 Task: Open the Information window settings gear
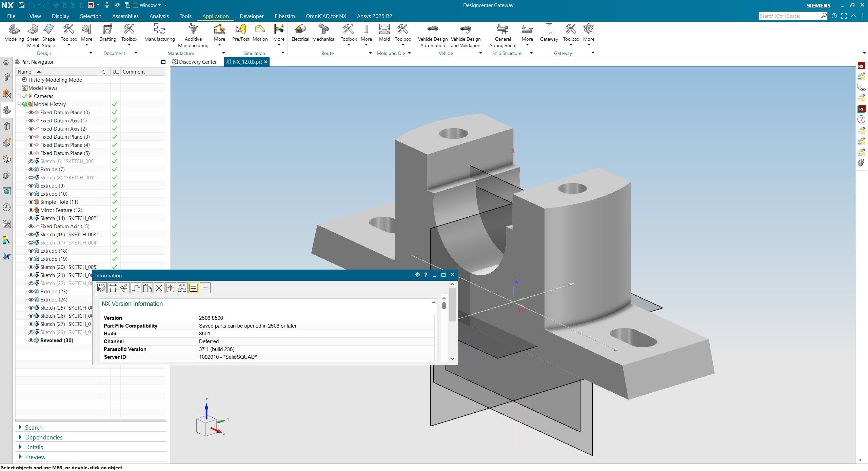point(417,275)
